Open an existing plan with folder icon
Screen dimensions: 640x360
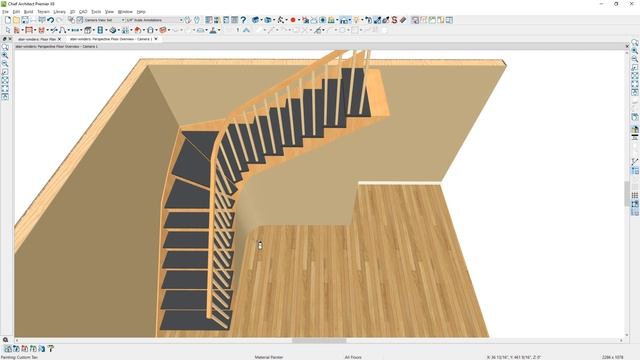16,20
